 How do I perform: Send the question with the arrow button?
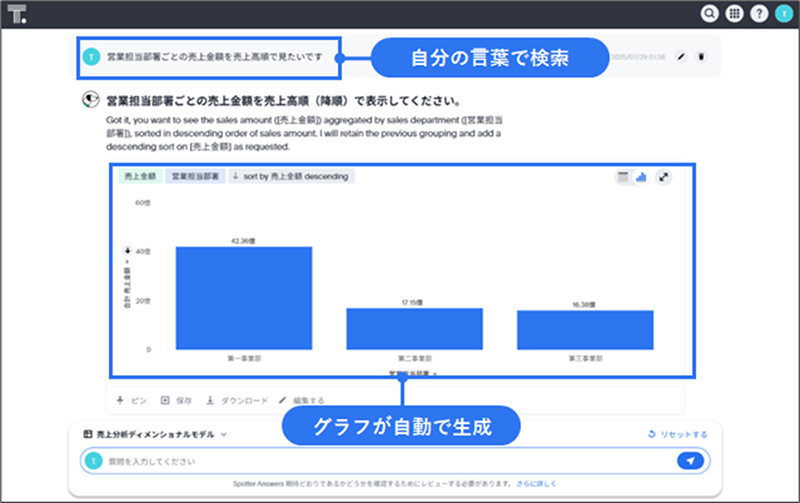pos(689,461)
